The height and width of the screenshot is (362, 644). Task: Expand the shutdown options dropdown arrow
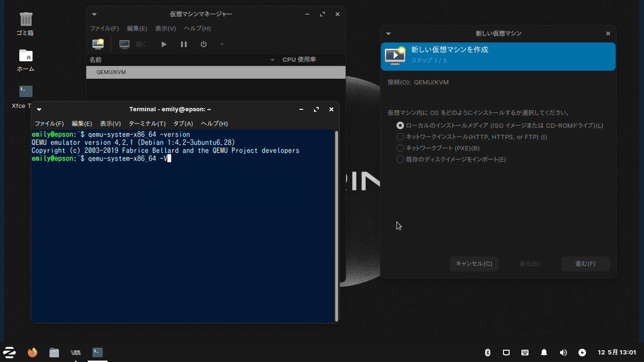coord(222,44)
